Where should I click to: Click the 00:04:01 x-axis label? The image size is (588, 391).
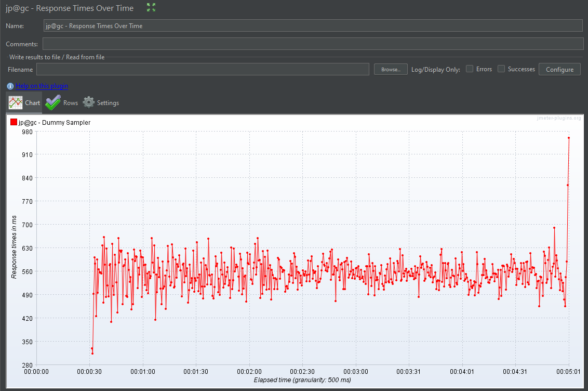pos(462,371)
